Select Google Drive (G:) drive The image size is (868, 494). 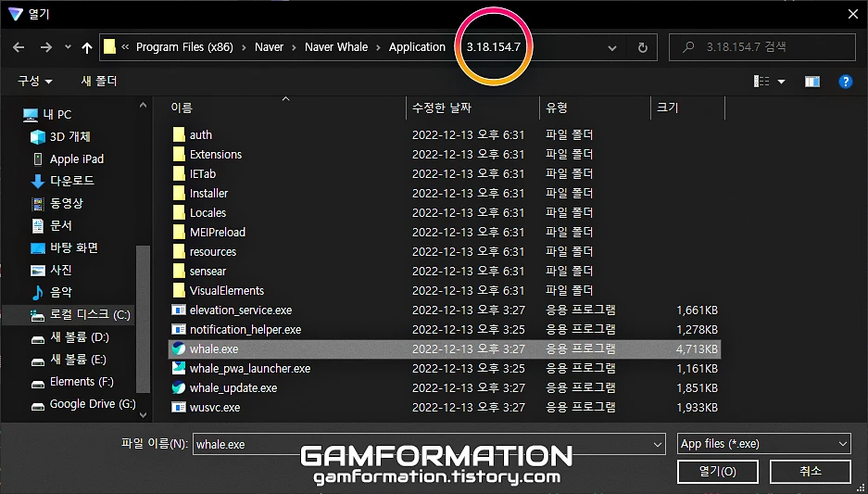(83, 404)
